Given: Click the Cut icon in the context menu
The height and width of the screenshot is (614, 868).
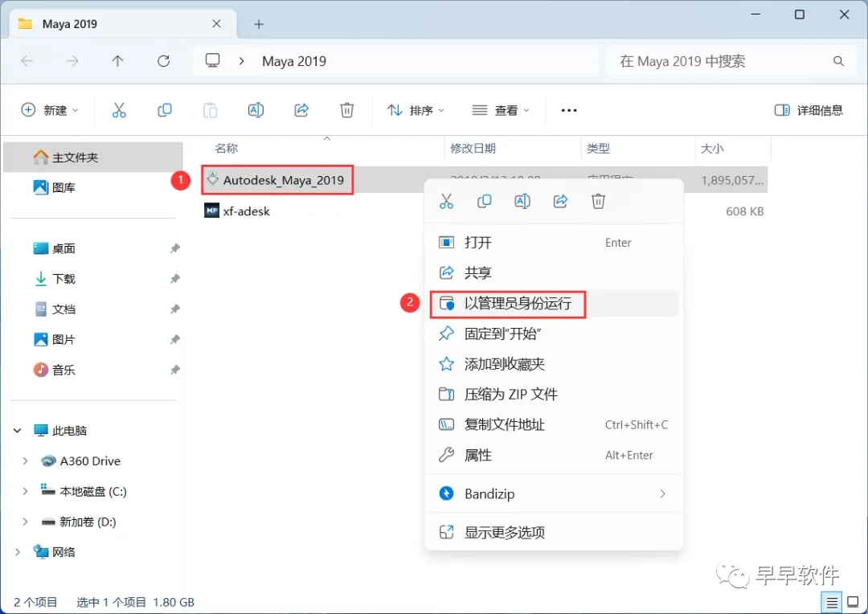Looking at the screenshot, I should [446, 201].
